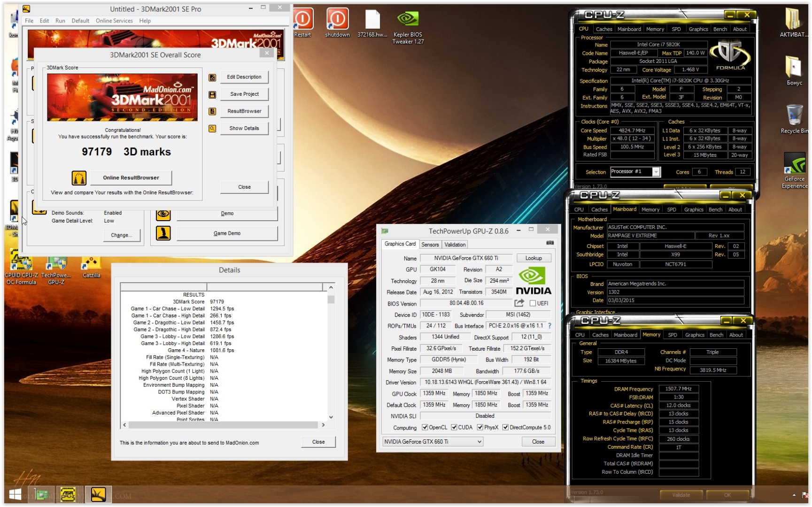Viewport: 812px width, 507px height.
Task: Expand the system tray hidden icons arrow
Action: 794,495
